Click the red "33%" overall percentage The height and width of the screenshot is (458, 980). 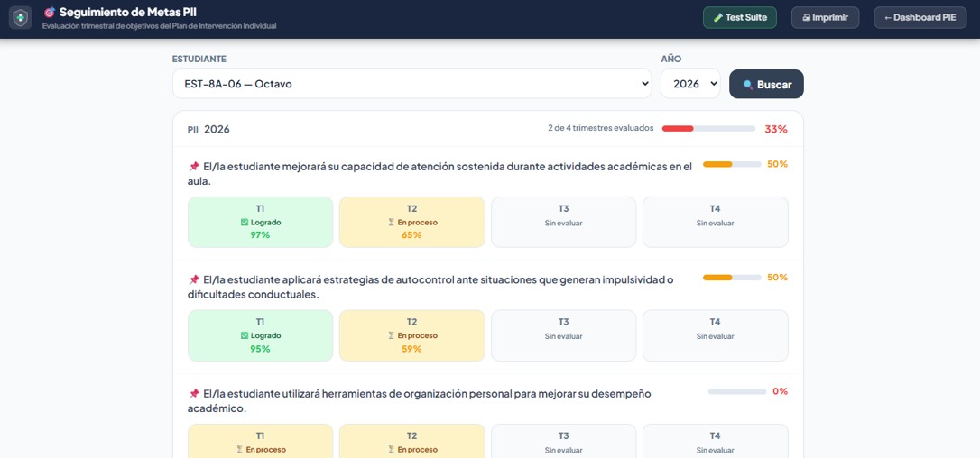click(776, 129)
